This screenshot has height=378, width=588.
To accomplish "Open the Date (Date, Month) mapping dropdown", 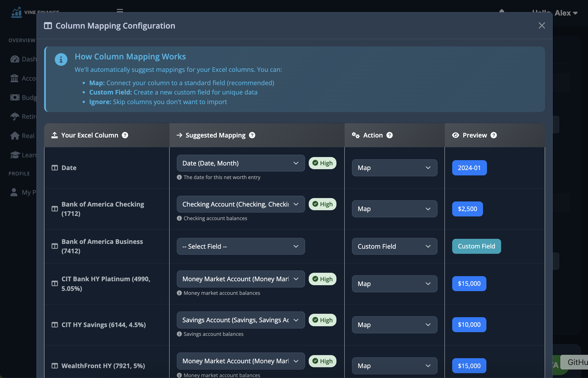I will [x=241, y=163].
